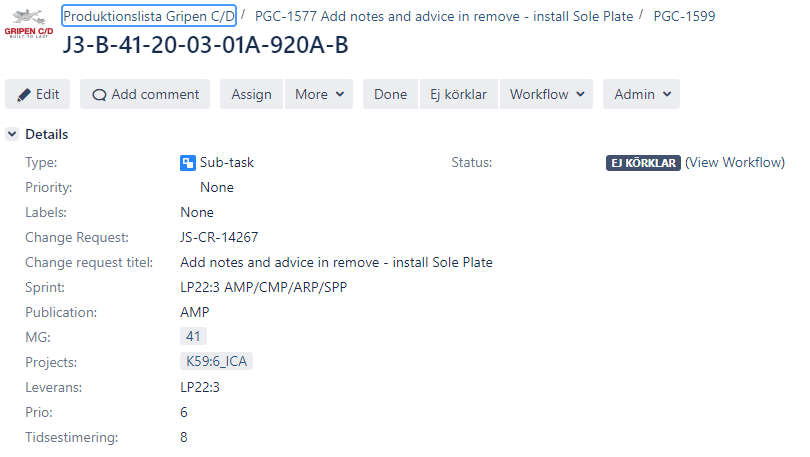Image resolution: width=810 pixels, height=457 pixels.
Task: Open the More dropdown menu
Action: click(319, 94)
